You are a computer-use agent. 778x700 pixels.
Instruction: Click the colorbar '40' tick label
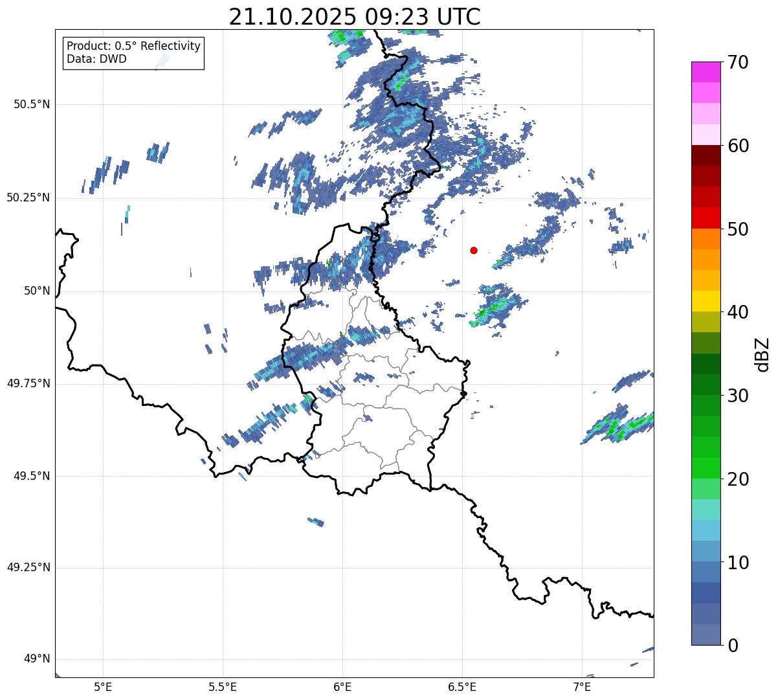738,312
